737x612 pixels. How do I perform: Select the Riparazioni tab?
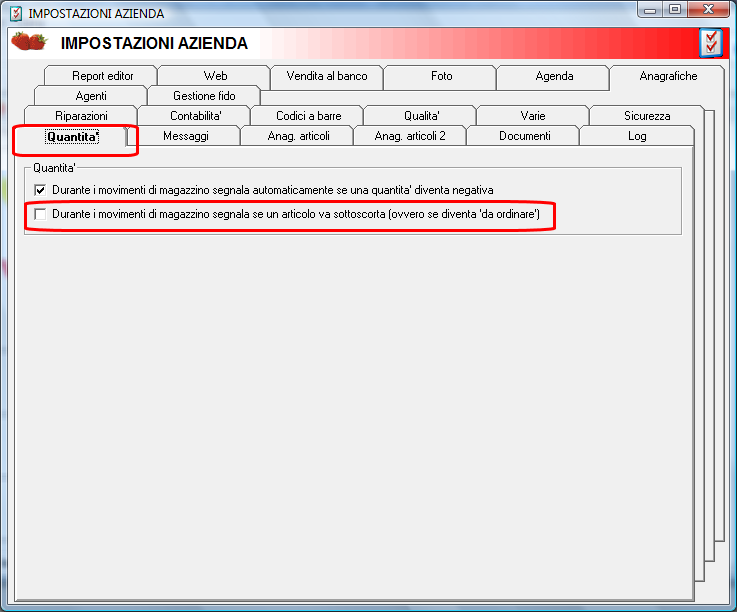click(81, 116)
